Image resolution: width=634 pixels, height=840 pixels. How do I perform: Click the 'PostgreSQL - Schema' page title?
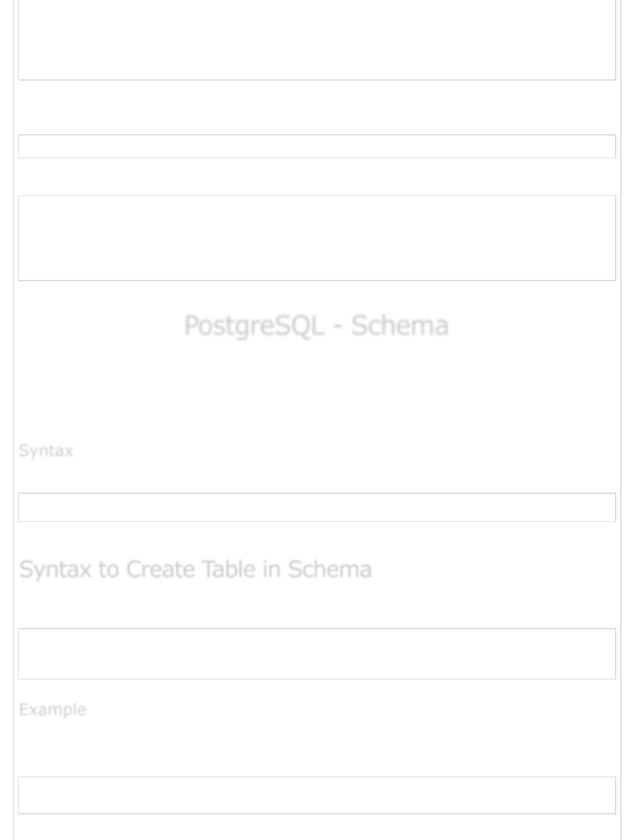316,326
